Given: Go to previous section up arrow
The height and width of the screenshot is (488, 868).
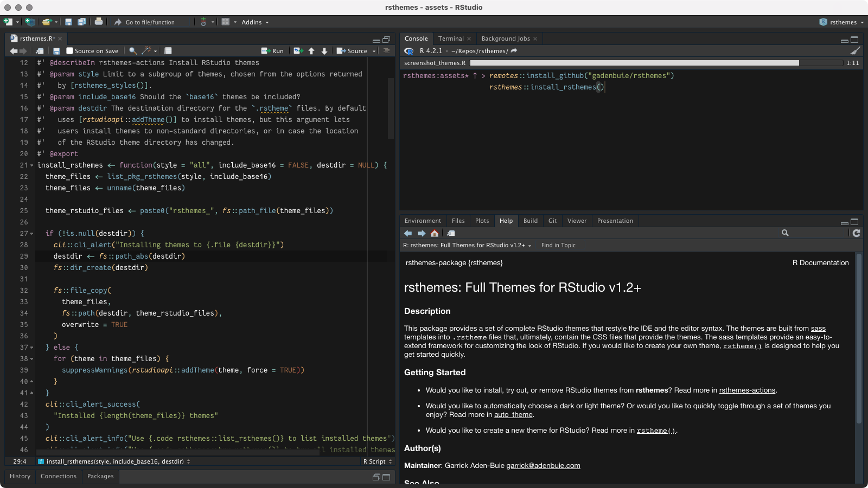Looking at the screenshot, I should tap(311, 51).
